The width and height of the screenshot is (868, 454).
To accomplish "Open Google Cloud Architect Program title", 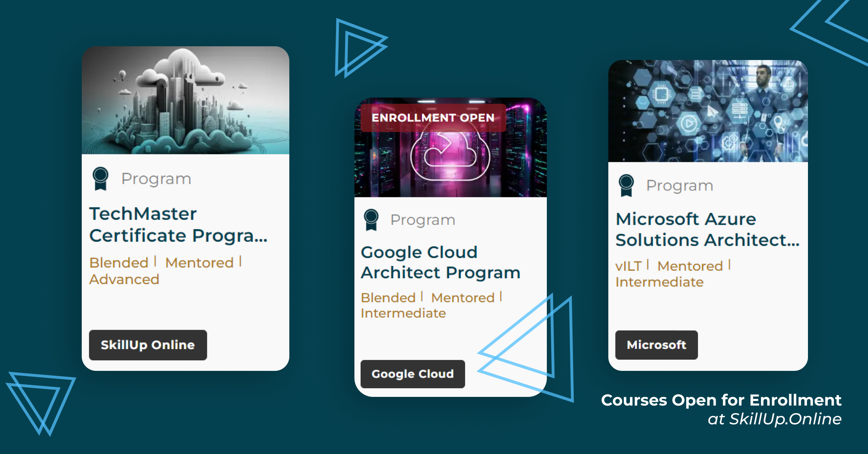I will click(441, 262).
